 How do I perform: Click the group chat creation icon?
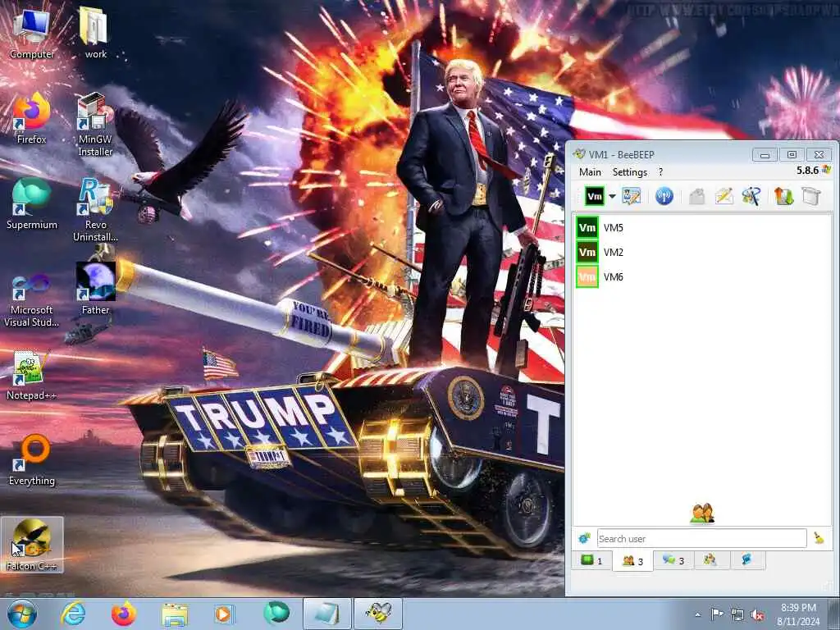click(x=751, y=196)
